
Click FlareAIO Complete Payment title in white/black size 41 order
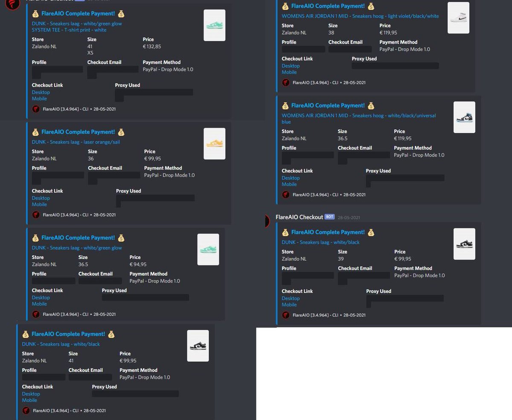click(68, 334)
